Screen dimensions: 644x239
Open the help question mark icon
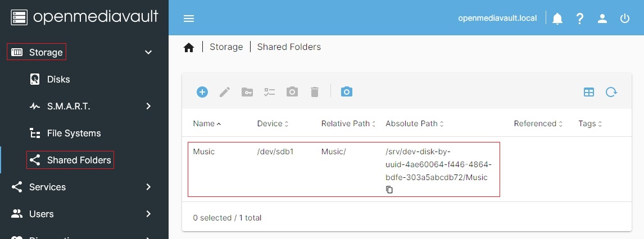pos(580,19)
